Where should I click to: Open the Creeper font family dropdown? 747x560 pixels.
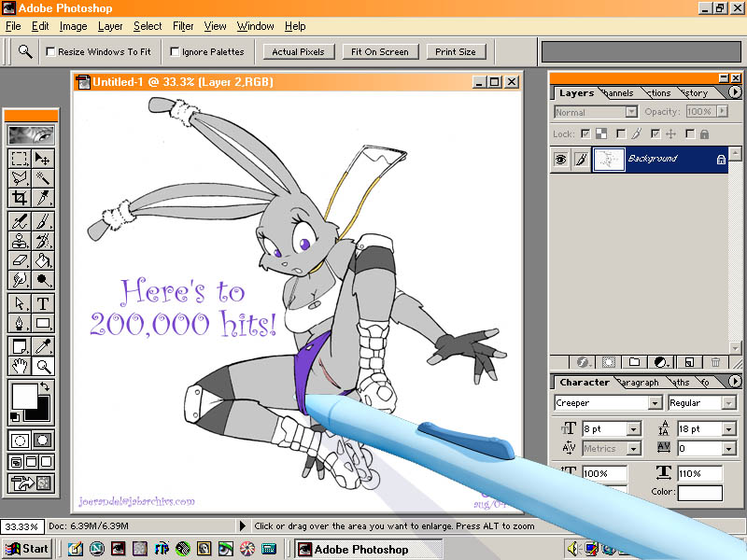(x=655, y=403)
